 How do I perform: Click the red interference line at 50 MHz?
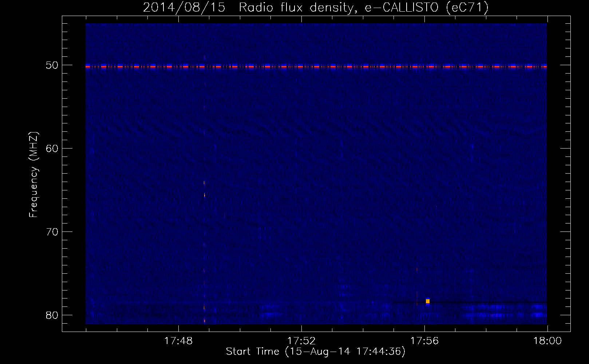pos(316,67)
